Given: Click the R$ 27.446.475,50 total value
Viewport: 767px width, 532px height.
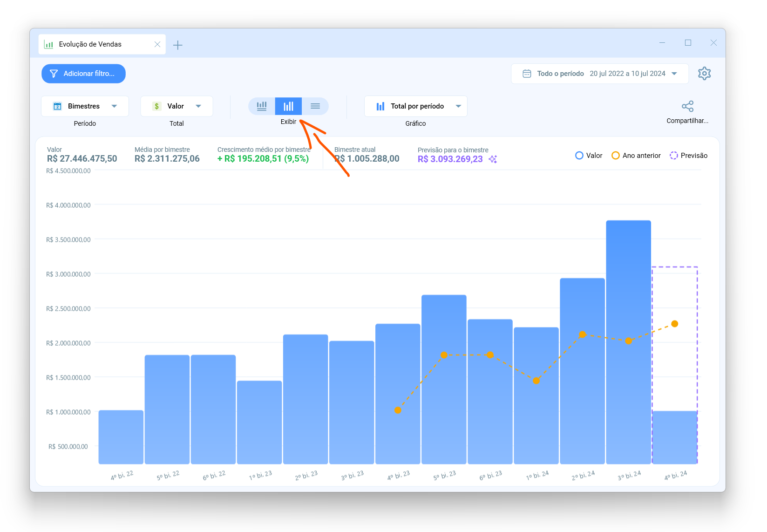Looking at the screenshot, I should point(82,159).
